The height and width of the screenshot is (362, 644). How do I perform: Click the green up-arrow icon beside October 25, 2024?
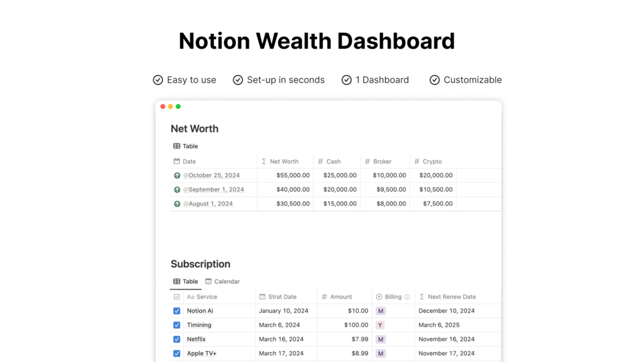[x=177, y=176]
